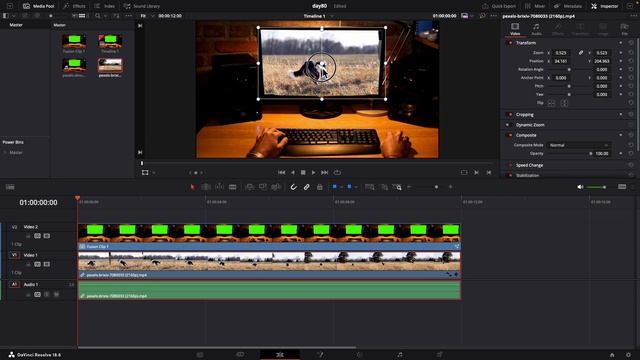Expand the Speed Change section header
Screen dimensions: 640x360
[x=529, y=165]
